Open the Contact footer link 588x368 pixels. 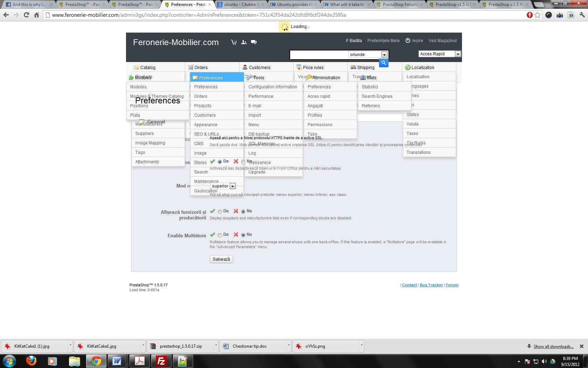[x=409, y=285]
